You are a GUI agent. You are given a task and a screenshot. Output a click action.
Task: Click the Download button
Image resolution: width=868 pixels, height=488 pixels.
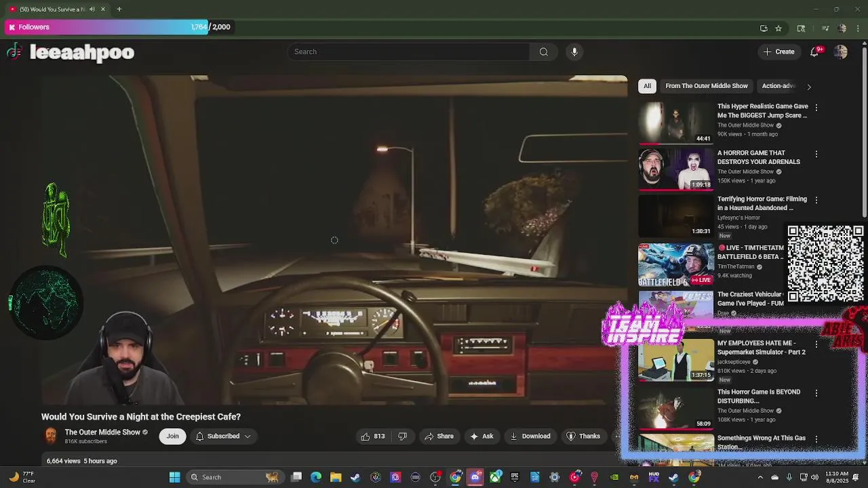(530, 436)
